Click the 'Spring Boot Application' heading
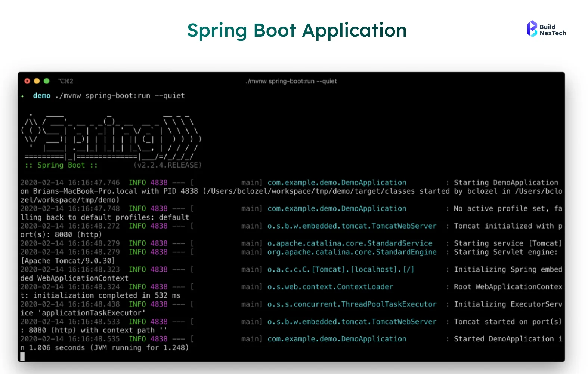Screen dimensions: 588x374 [297, 30]
